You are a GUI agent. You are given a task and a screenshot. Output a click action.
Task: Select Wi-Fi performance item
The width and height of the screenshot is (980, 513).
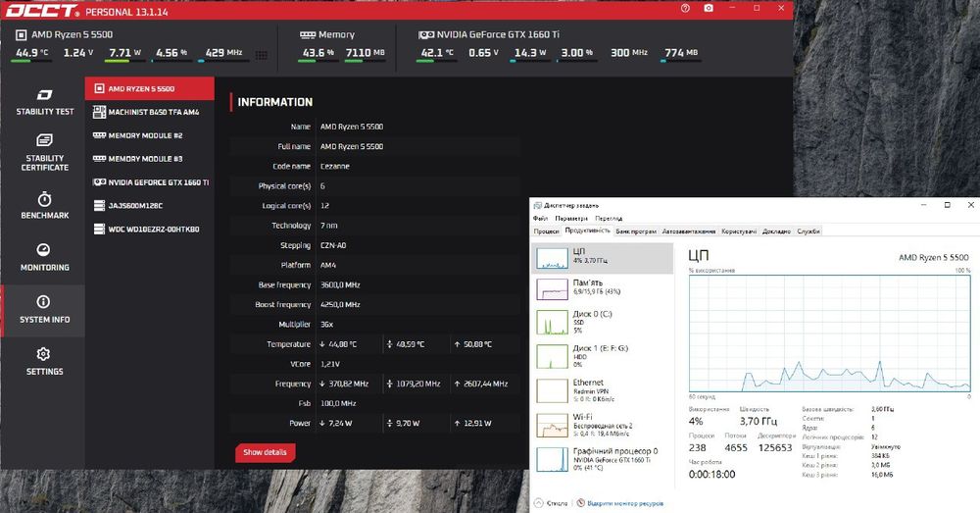click(x=602, y=426)
